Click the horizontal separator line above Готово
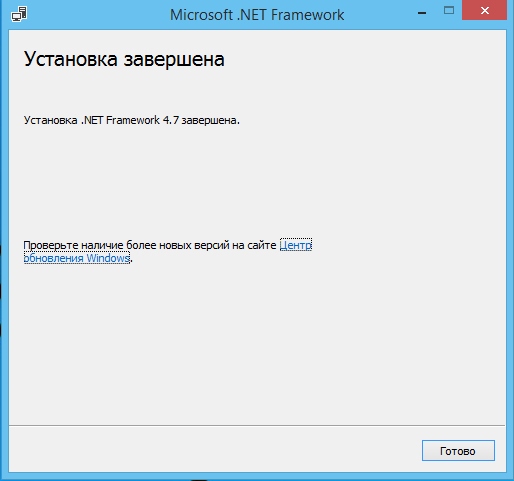Screen dimensions: 514x481 [x=257, y=425]
